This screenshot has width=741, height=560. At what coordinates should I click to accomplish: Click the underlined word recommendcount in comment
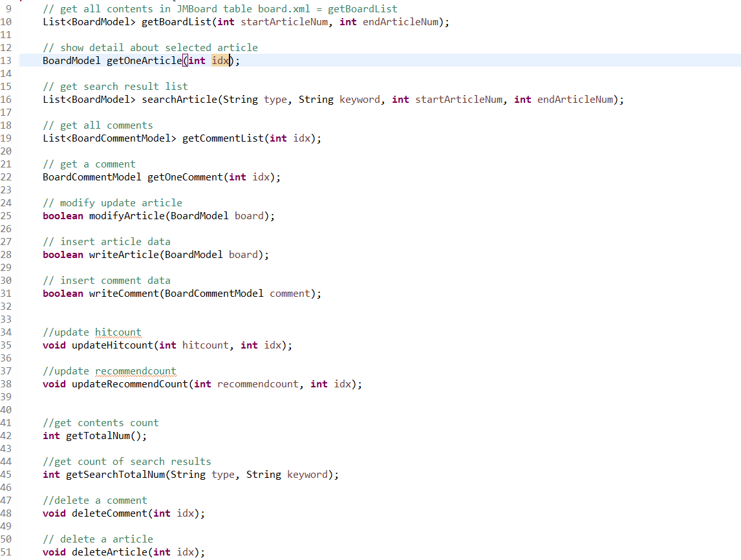[136, 371]
